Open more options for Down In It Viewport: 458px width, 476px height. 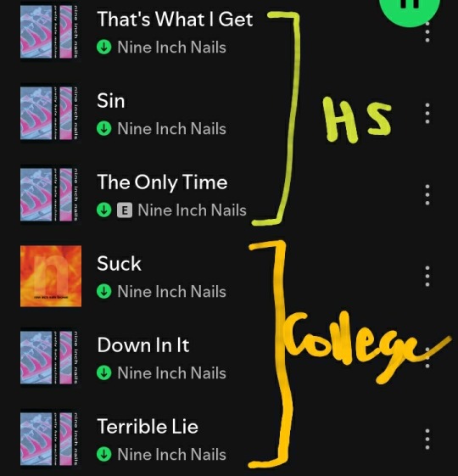427,357
